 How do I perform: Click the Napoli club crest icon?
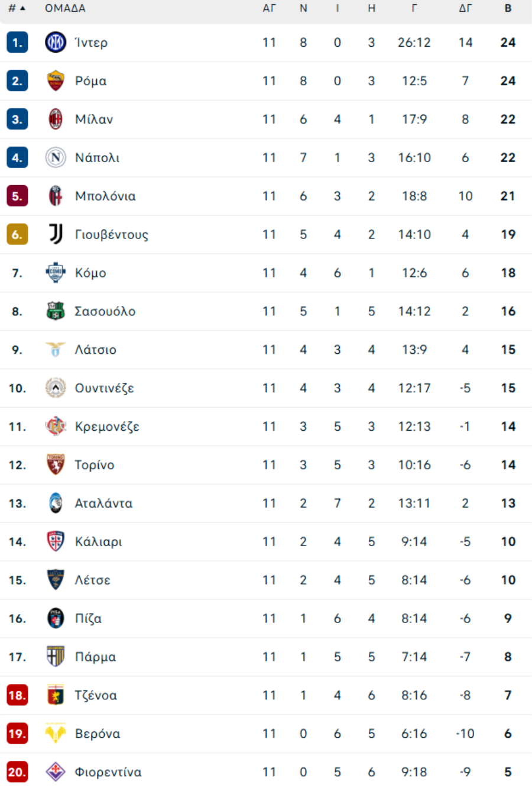pos(56,157)
